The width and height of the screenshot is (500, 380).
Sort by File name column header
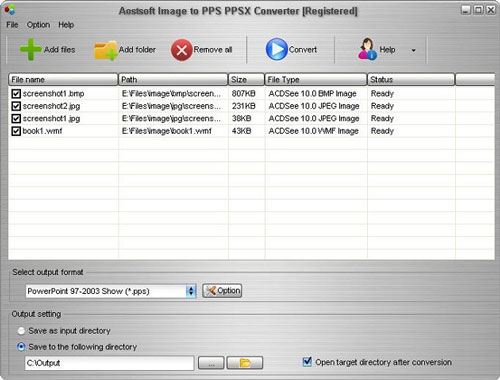[63, 80]
